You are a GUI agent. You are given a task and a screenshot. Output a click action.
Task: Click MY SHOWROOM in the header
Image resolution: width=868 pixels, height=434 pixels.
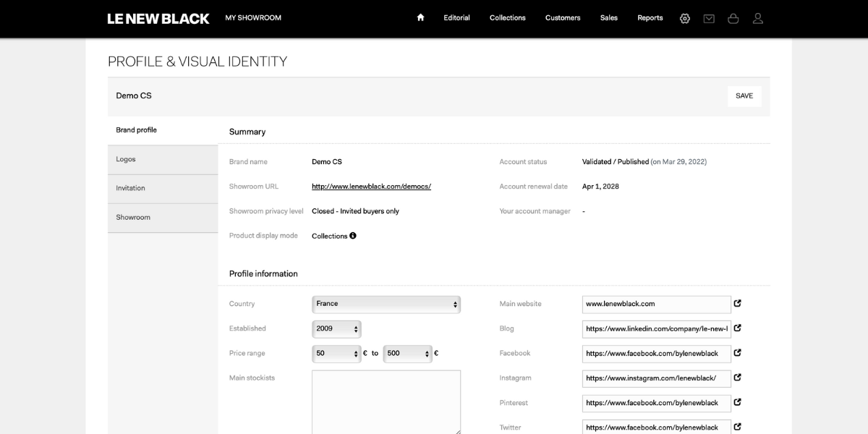[x=253, y=18]
